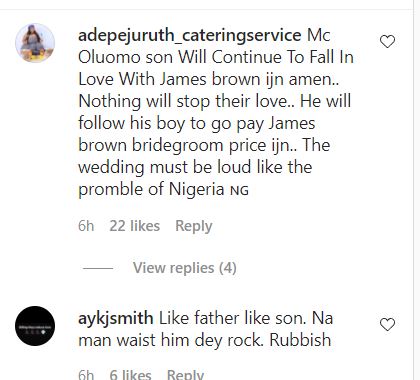This screenshot has height=380, width=420.
Task: Show who gave the 22 likes
Action: [135, 226]
